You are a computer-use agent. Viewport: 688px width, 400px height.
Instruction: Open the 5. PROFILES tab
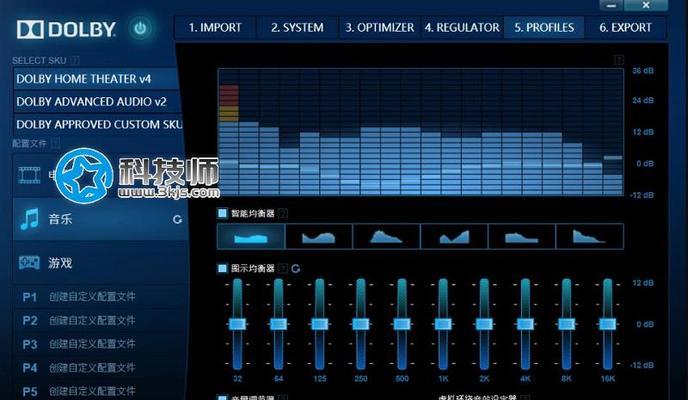point(544,28)
